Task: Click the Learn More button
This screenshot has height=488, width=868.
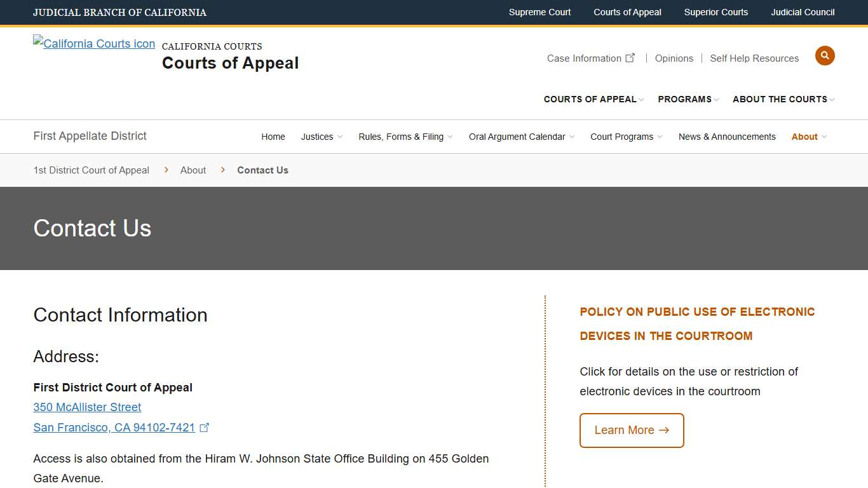Action: coord(631,430)
